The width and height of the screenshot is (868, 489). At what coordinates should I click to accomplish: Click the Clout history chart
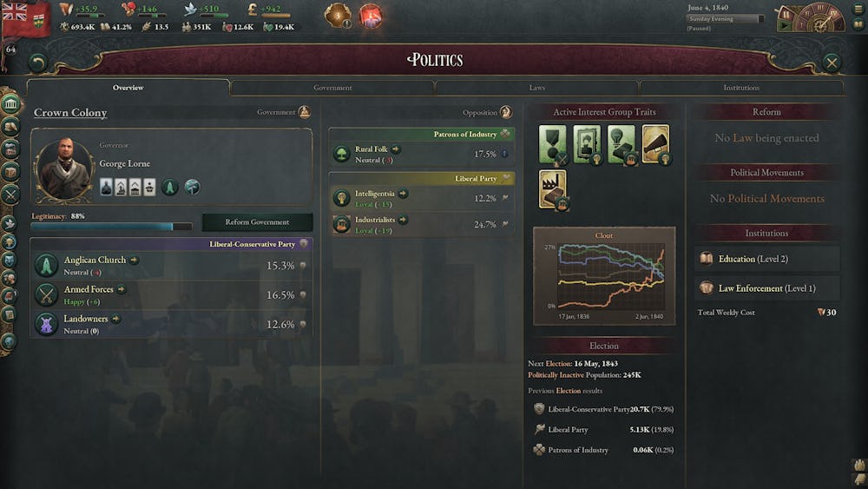coord(604,276)
